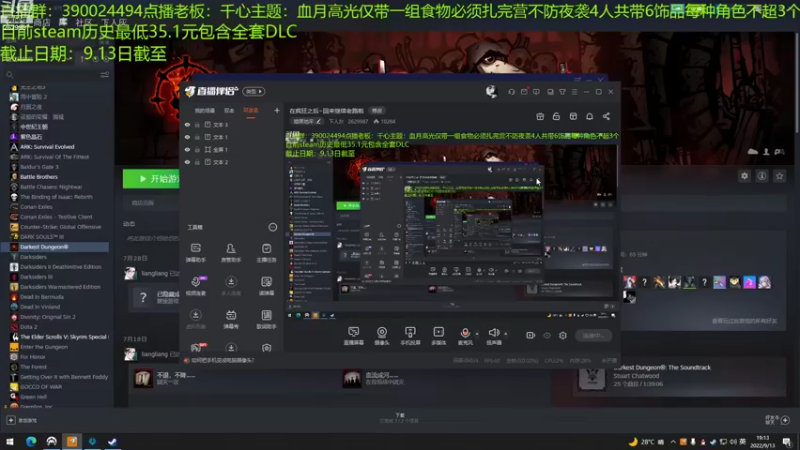Open 弹幕秀 tool in toolbox
Image resolution: width=800 pixels, height=450 pixels.
(x=231, y=319)
